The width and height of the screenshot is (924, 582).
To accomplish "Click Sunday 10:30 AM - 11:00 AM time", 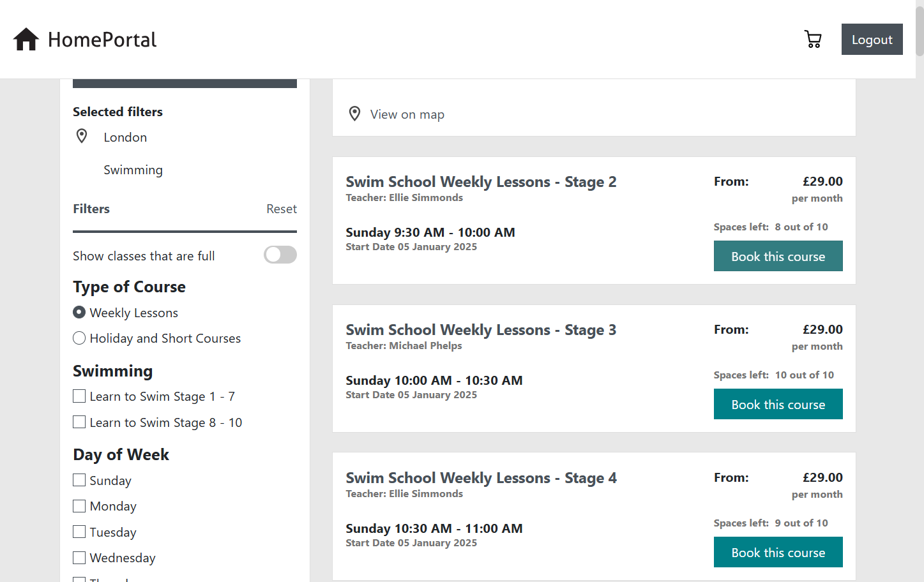I will (434, 528).
